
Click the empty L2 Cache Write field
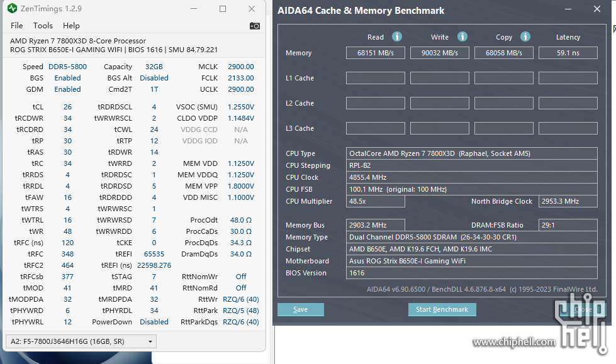[440, 103]
